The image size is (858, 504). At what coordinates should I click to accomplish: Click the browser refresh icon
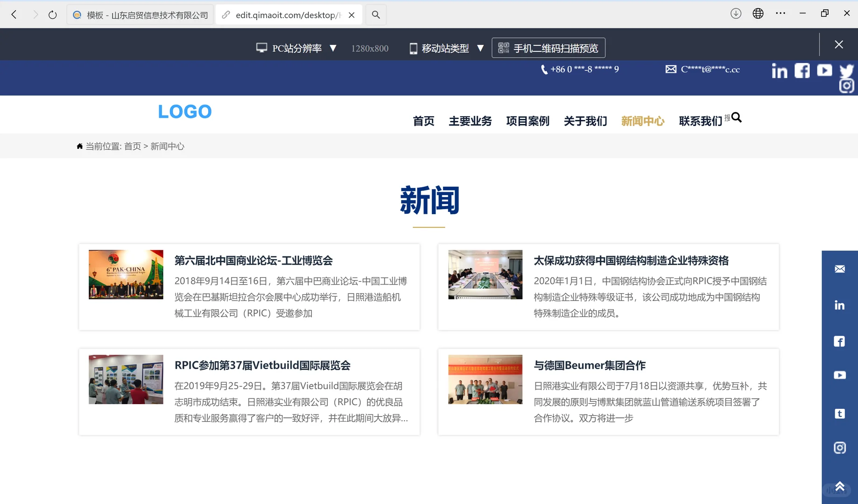[x=52, y=14]
